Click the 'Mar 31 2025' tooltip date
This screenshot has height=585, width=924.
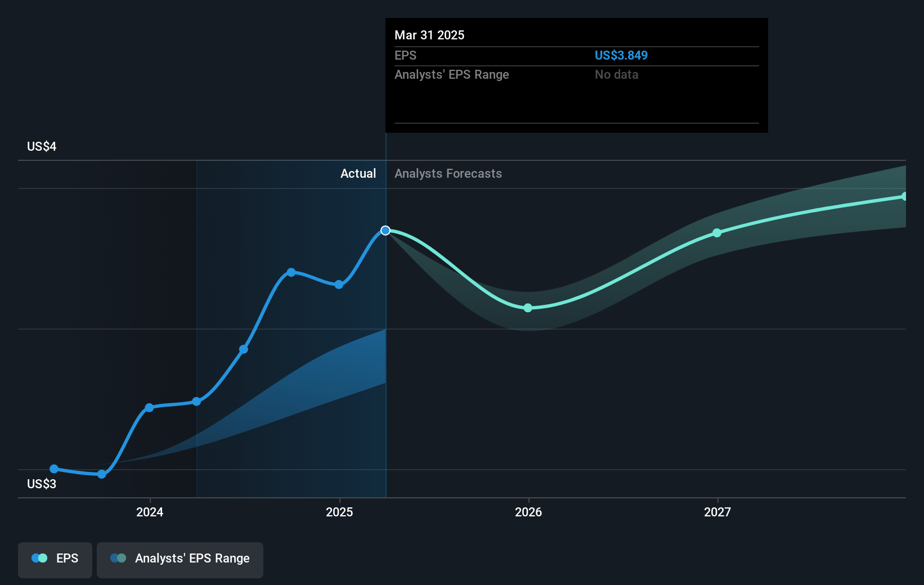pos(429,35)
